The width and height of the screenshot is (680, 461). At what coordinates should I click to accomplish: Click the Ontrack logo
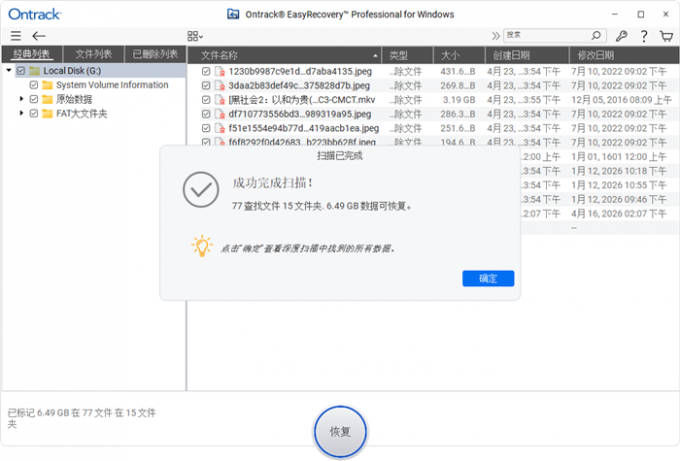click(x=35, y=14)
